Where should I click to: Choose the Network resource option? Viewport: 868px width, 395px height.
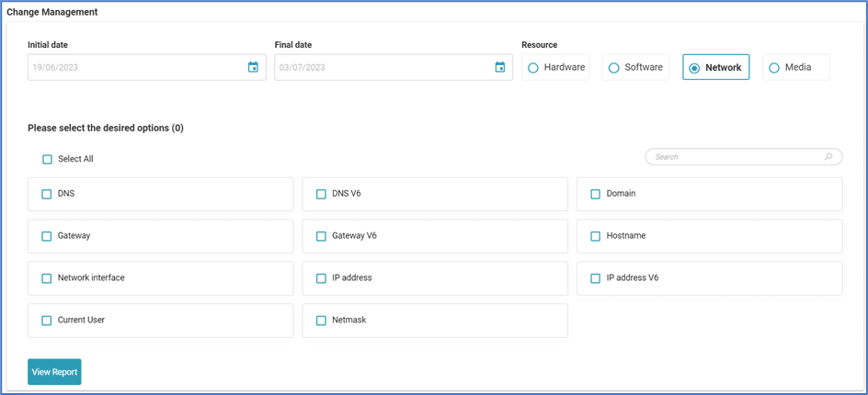click(x=694, y=68)
